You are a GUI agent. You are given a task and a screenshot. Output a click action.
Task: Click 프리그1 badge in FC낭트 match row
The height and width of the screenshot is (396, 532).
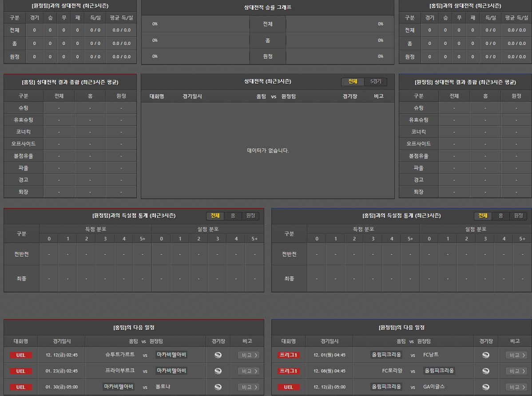click(288, 355)
